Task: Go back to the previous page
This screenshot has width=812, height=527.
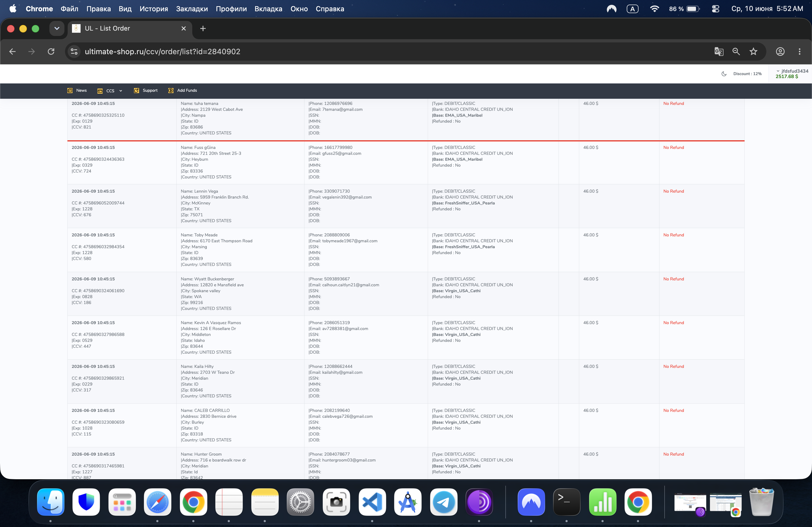Action: [12, 52]
